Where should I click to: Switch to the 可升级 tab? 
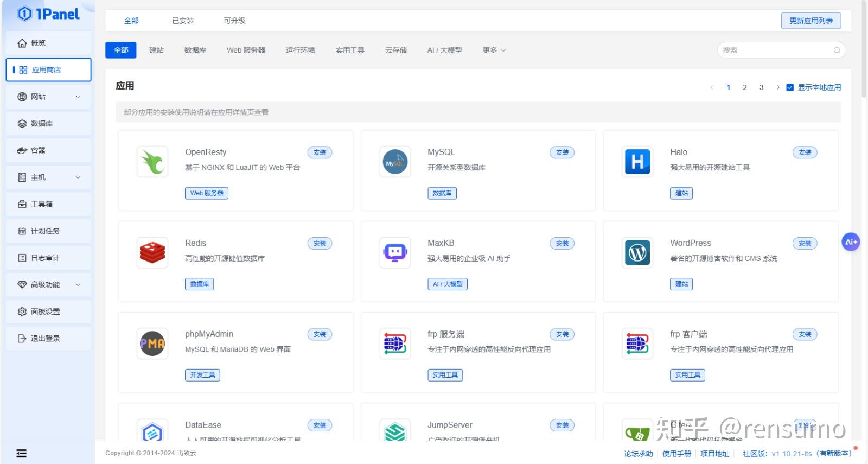click(234, 21)
